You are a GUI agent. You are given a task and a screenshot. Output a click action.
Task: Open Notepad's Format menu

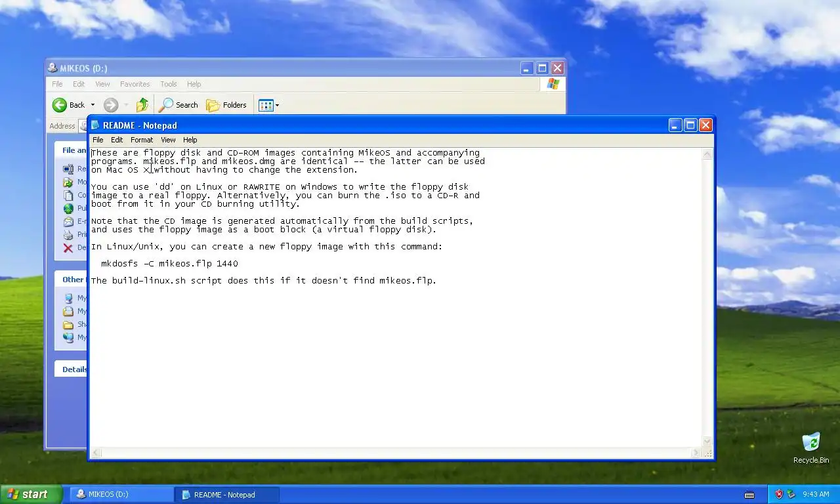click(x=142, y=140)
